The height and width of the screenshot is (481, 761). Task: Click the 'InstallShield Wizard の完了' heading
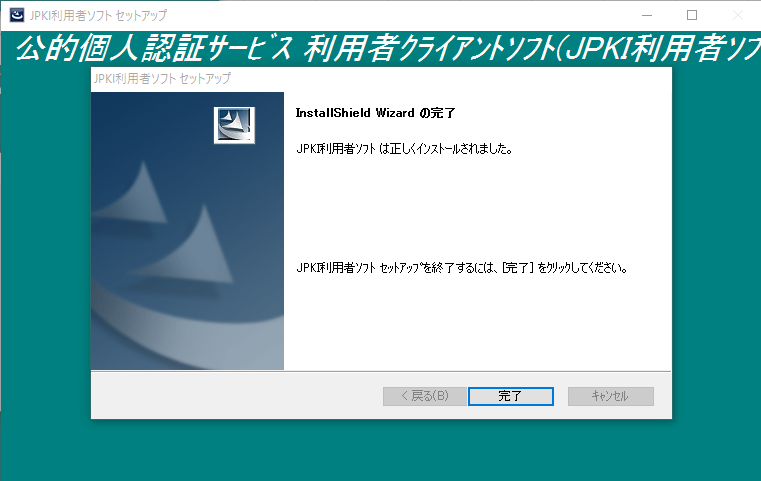point(375,113)
